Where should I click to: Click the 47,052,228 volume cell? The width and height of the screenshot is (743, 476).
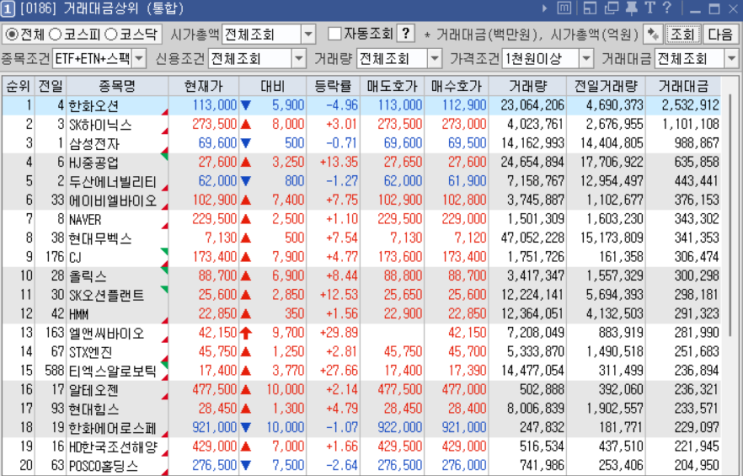point(533,238)
